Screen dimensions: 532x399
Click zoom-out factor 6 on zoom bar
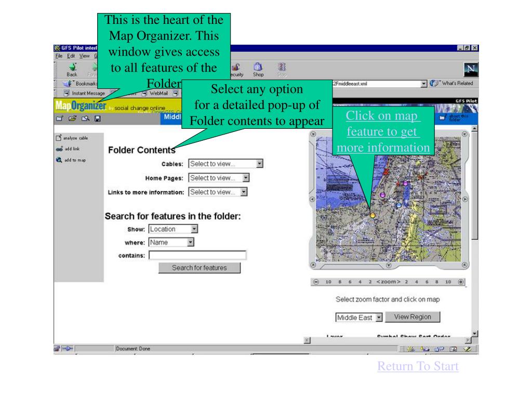point(350,282)
